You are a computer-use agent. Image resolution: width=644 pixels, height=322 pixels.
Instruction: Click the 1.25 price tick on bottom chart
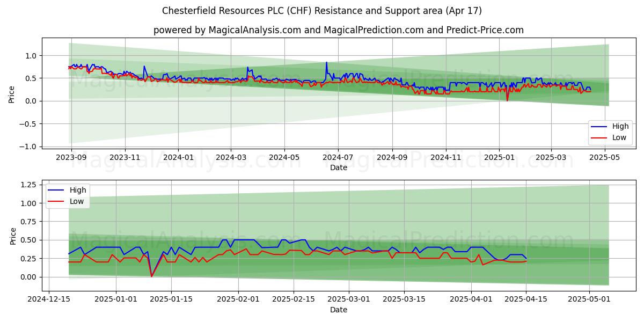(28, 185)
